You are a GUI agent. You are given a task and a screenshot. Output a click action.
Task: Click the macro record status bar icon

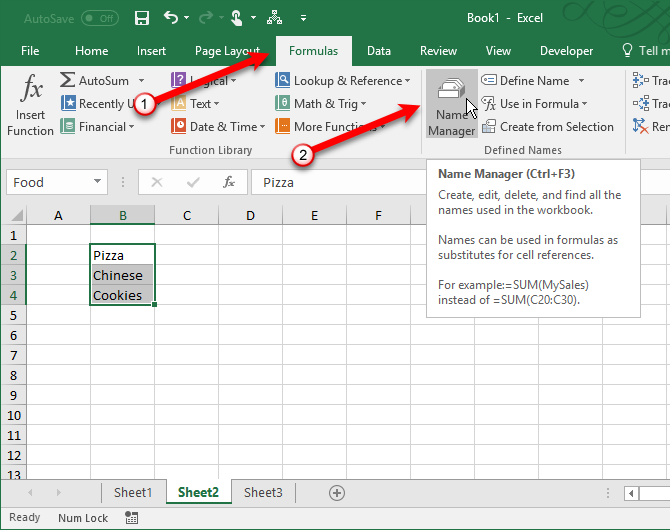tap(131, 518)
